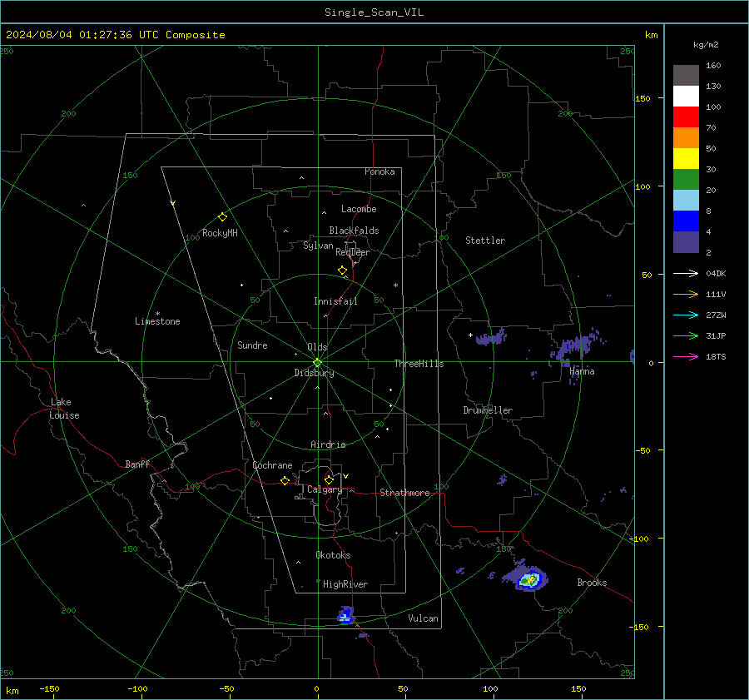The height and width of the screenshot is (700, 749).
Task: Select the orange 50-70 legend color band
Action: point(686,137)
